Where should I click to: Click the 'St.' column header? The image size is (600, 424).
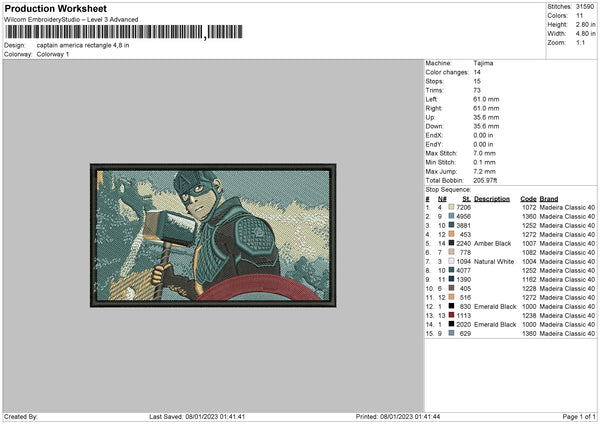coord(466,199)
